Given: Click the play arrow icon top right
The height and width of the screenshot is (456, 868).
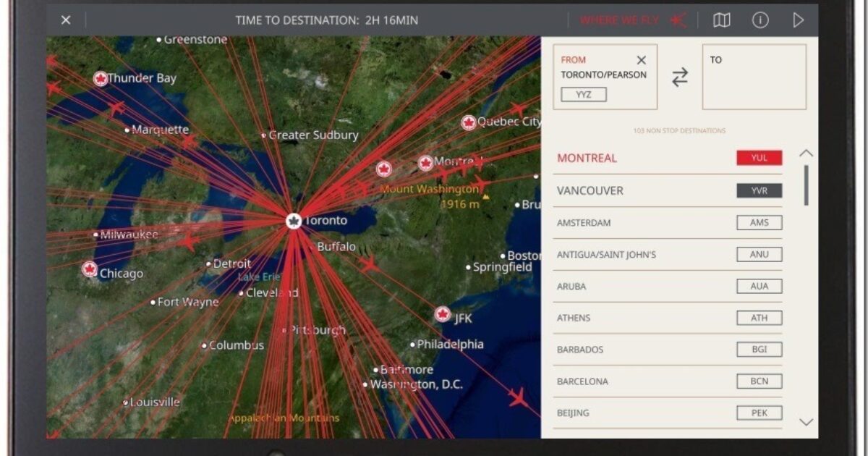Looking at the screenshot, I should click(799, 20).
